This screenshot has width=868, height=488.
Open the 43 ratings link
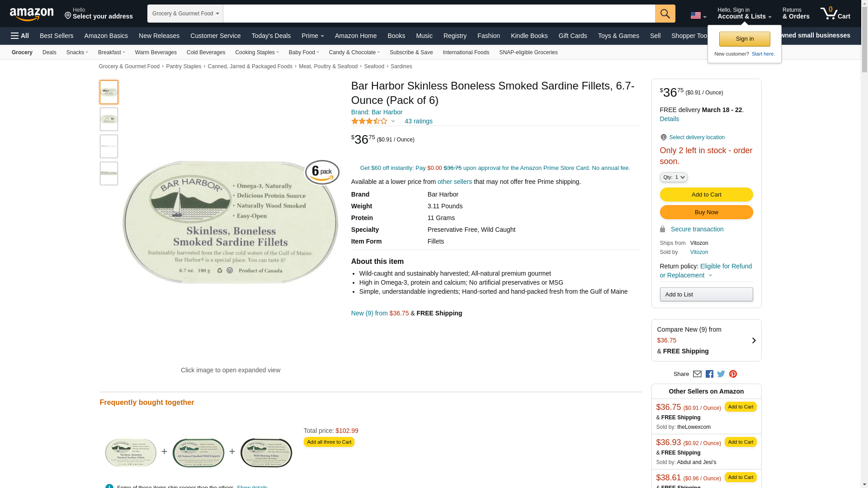click(418, 121)
